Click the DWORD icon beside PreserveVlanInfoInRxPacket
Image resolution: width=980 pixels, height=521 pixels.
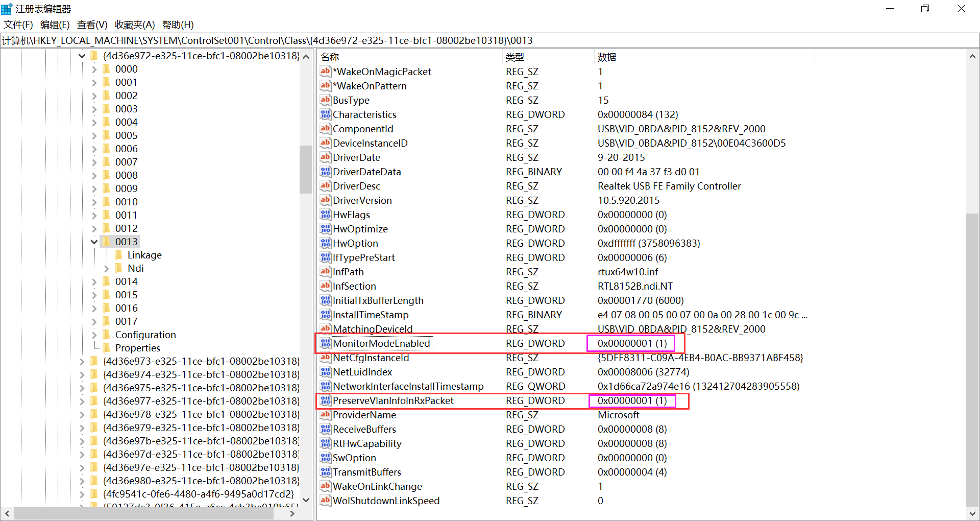point(326,400)
